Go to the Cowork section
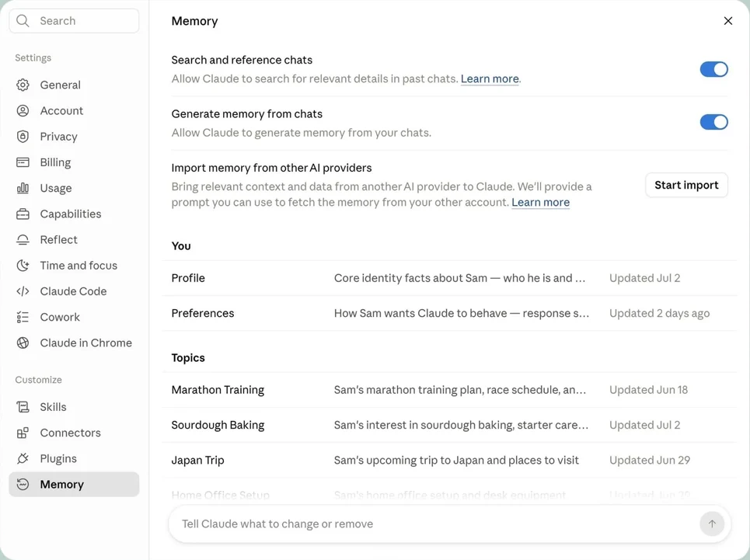Viewport: 750px width, 560px height. (74, 317)
